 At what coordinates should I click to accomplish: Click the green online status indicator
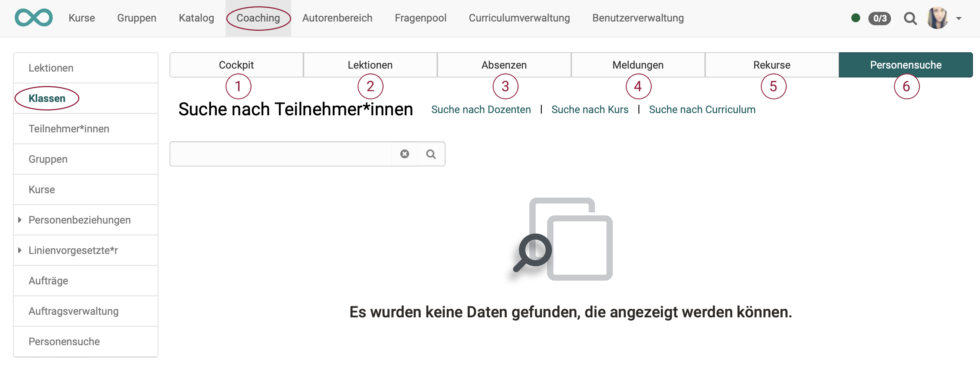[856, 18]
